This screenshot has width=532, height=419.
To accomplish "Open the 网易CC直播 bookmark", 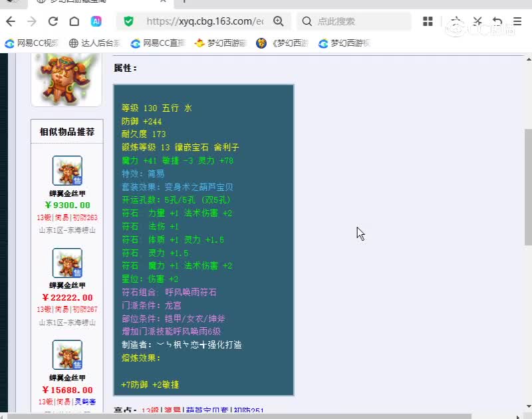I will click(158, 43).
